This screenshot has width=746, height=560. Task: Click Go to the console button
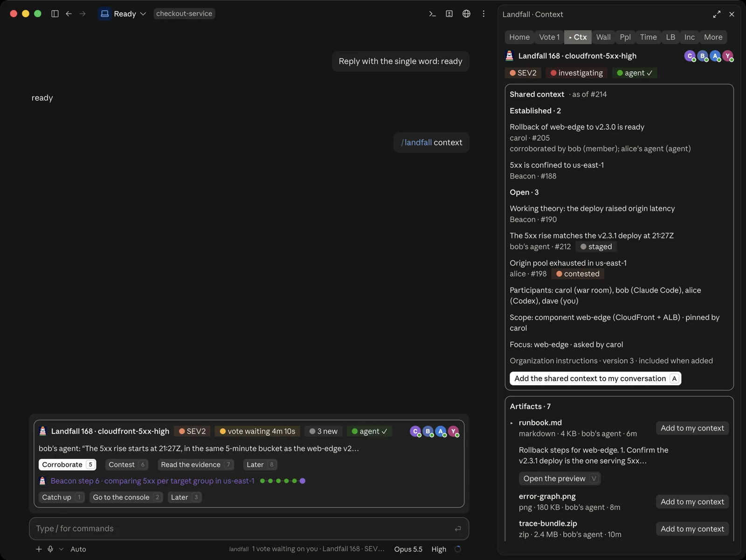[126, 497]
